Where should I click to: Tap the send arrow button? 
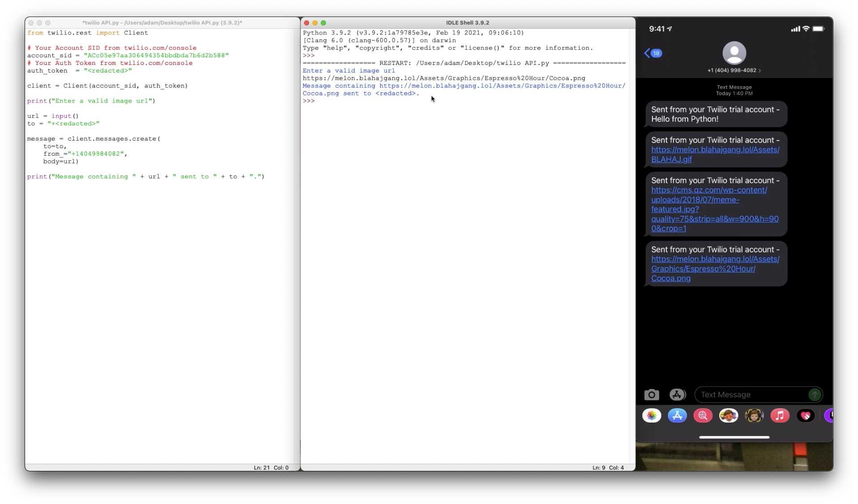815,395
